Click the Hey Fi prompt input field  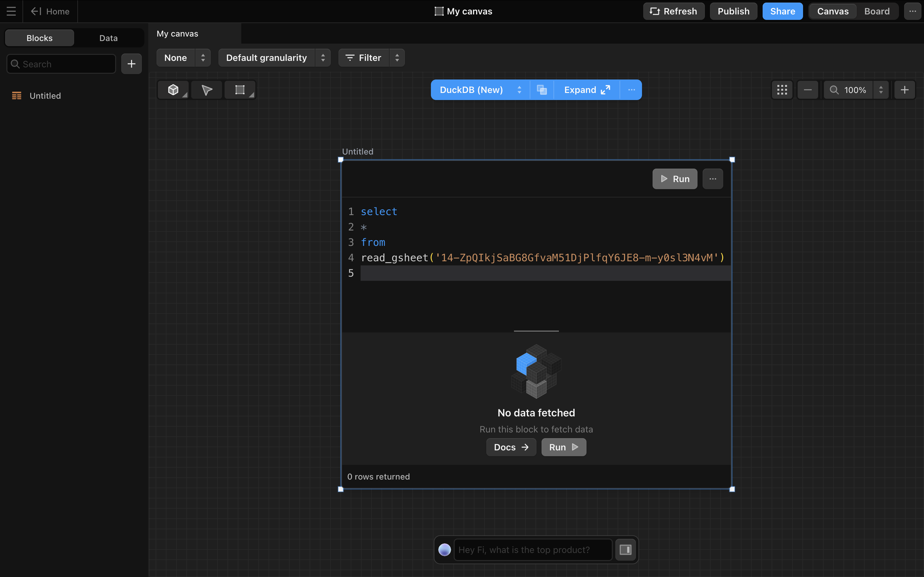point(533,549)
